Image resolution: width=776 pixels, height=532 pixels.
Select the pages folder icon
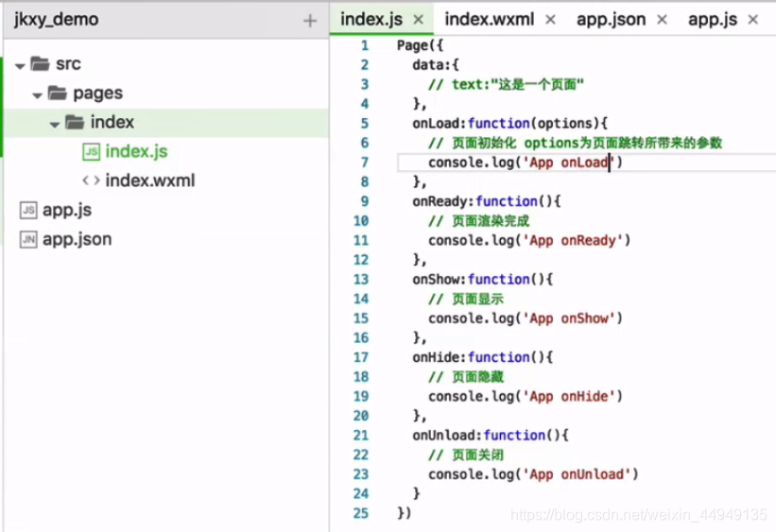tap(58, 93)
